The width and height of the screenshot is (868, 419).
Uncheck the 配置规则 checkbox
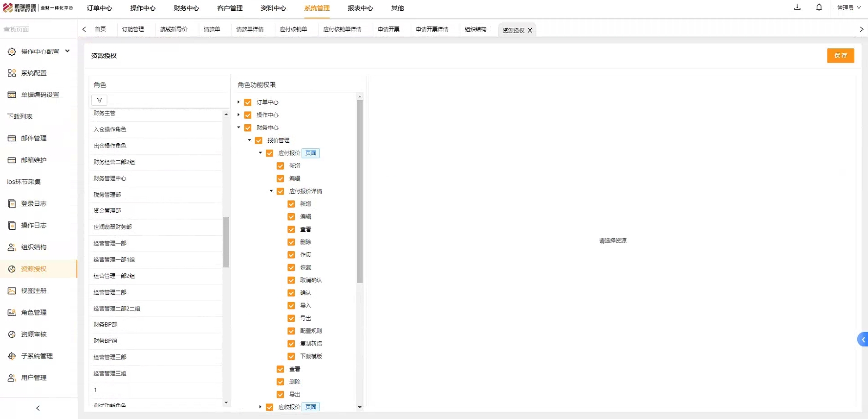[x=291, y=331]
